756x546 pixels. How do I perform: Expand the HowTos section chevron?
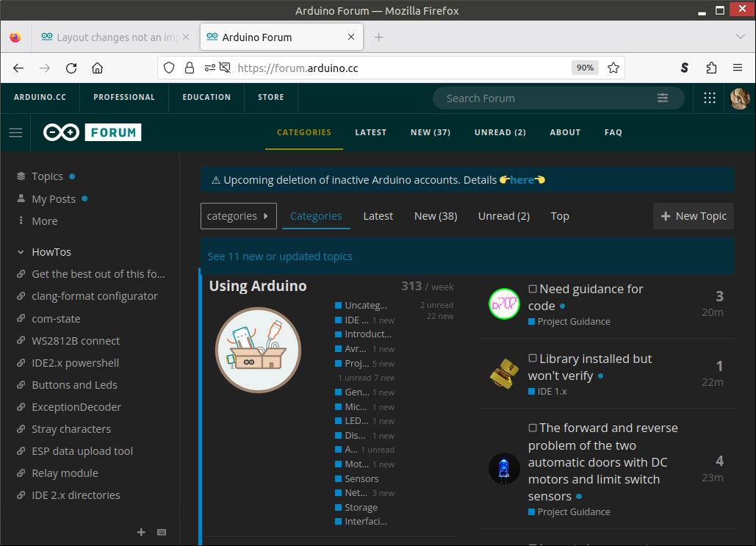(20, 251)
